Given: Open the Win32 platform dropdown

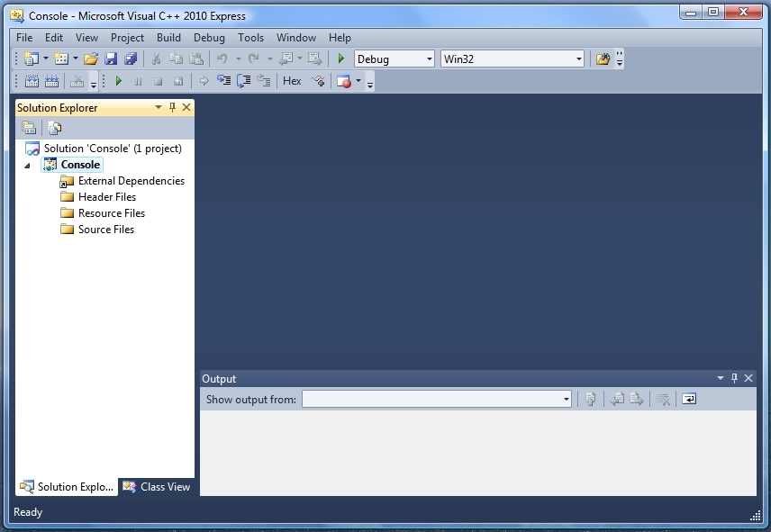Looking at the screenshot, I should 578,59.
